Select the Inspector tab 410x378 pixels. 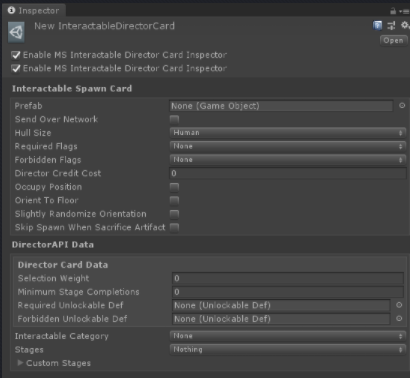click(x=34, y=11)
